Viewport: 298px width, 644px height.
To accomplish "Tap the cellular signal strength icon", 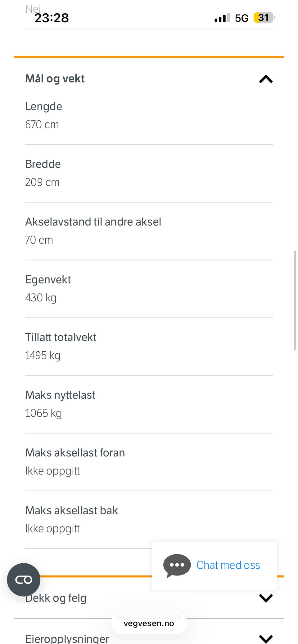I will pos(222,18).
